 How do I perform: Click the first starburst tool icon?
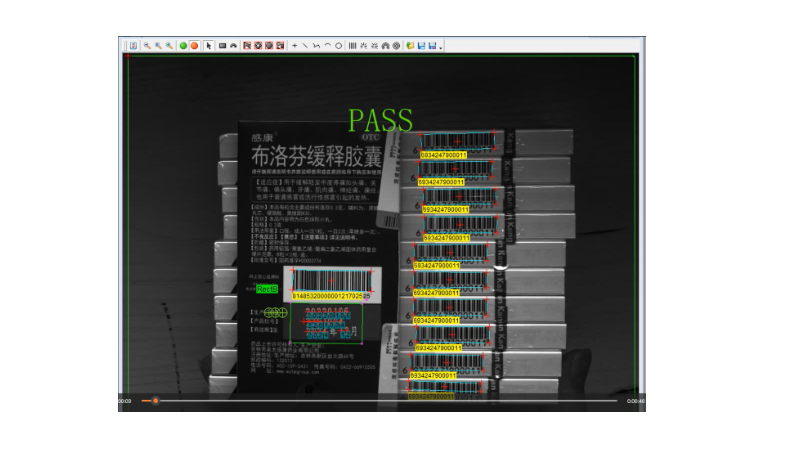(363, 46)
